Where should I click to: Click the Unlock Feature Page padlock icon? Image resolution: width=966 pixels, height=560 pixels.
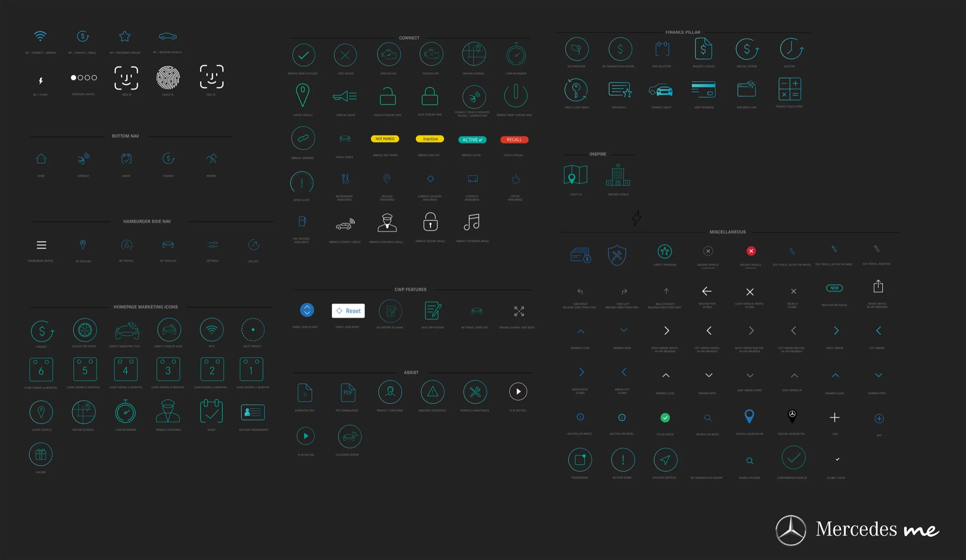click(x=388, y=97)
